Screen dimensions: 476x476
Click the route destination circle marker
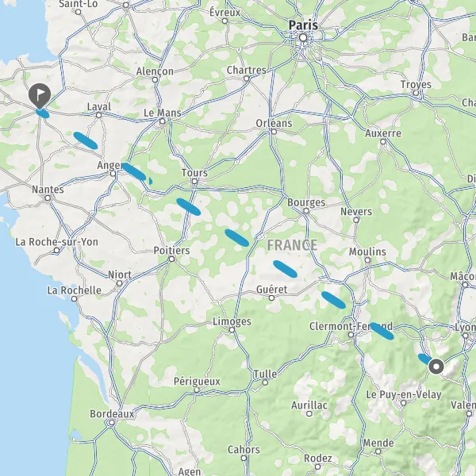436,367
